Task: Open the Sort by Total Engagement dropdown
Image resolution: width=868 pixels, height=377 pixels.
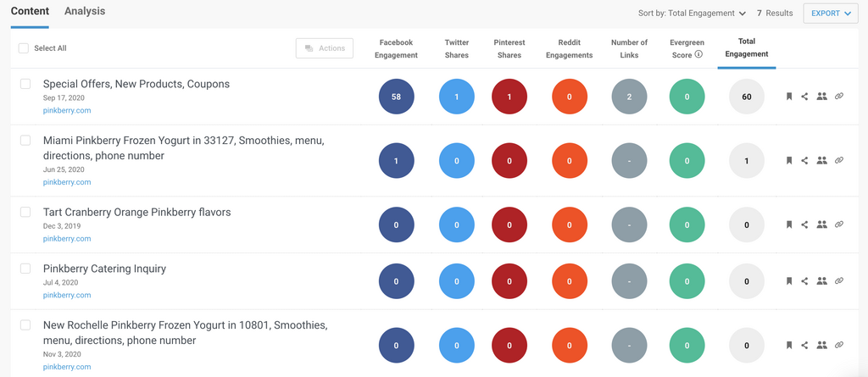Action: pyautogui.click(x=692, y=14)
